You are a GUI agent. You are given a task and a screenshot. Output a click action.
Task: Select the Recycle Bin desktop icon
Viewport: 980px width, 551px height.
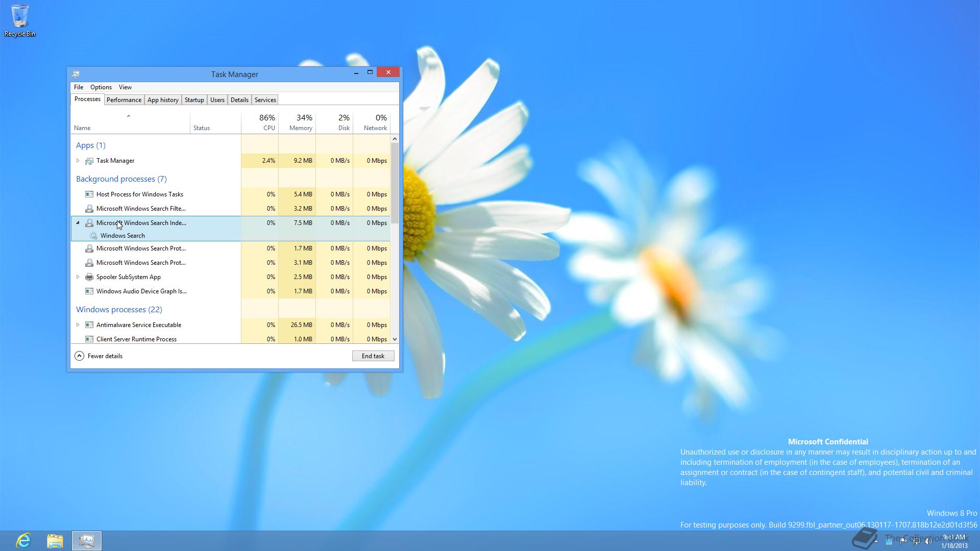click(20, 21)
